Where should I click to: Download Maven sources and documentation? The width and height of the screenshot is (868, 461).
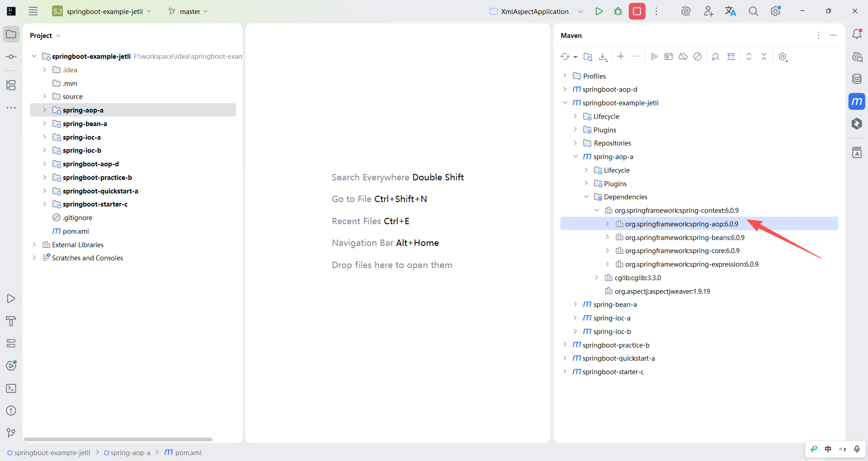pyautogui.click(x=603, y=56)
